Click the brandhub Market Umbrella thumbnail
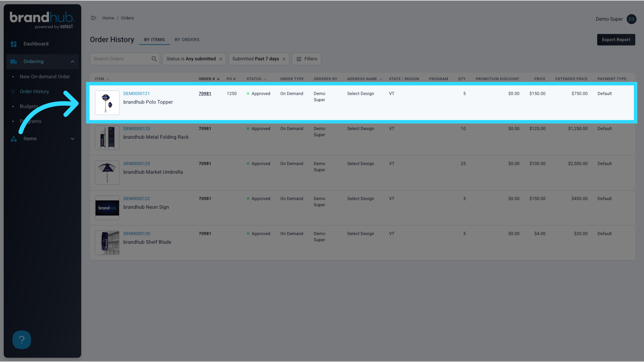The width and height of the screenshot is (644, 362). click(107, 173)
